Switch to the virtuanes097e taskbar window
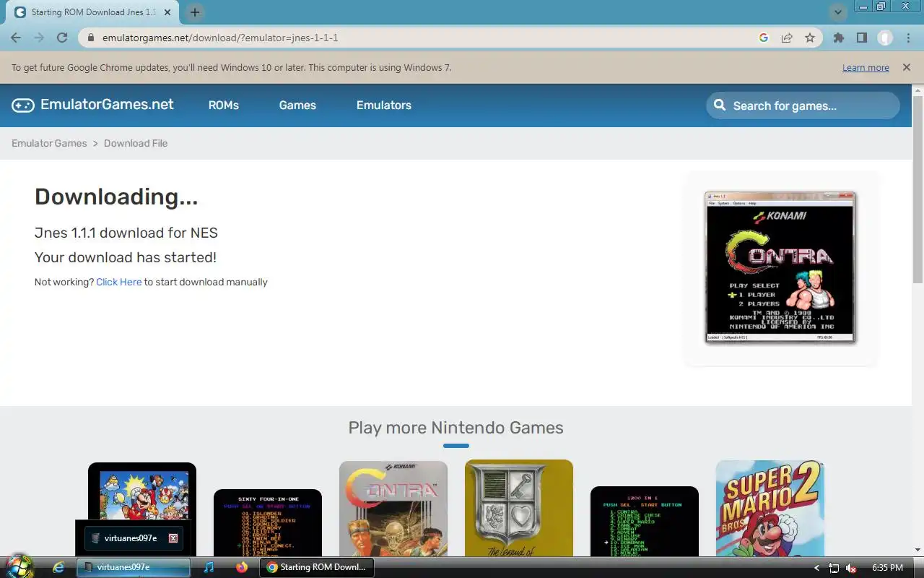The image size is (924, 578). pyautogui.click(x=134, y=567)
